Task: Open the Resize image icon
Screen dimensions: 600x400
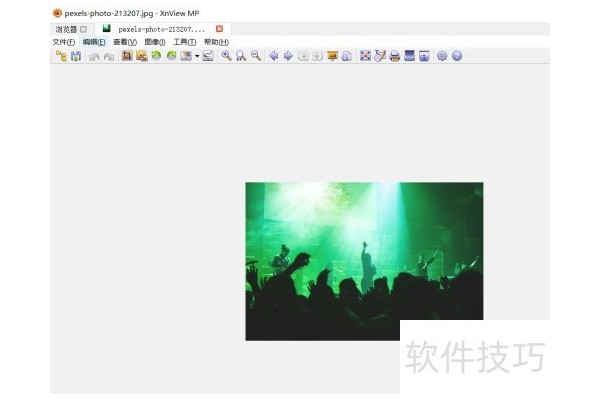Action: (x=142, y=56)
